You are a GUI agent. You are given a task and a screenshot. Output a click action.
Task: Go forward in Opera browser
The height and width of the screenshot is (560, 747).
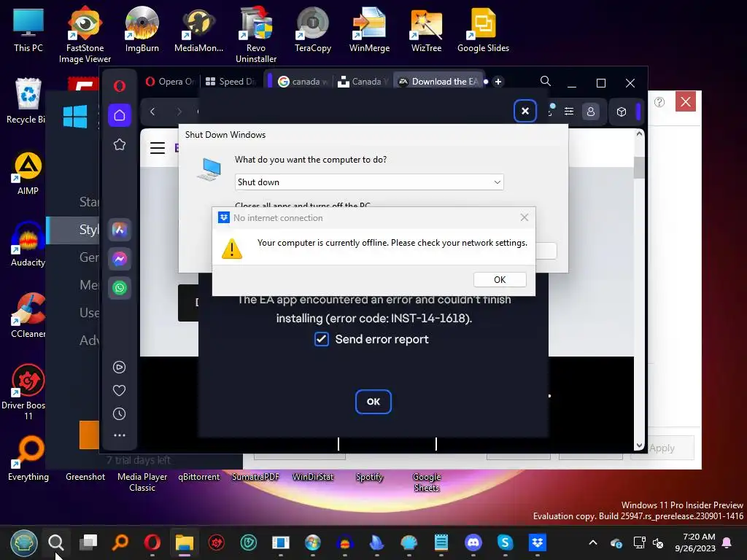[179, 112]
